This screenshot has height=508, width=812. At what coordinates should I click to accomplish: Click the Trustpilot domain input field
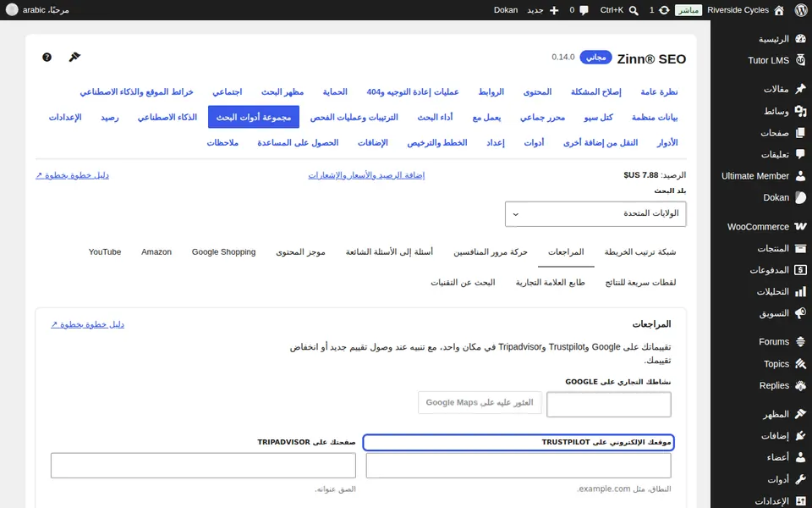[518, 466]
